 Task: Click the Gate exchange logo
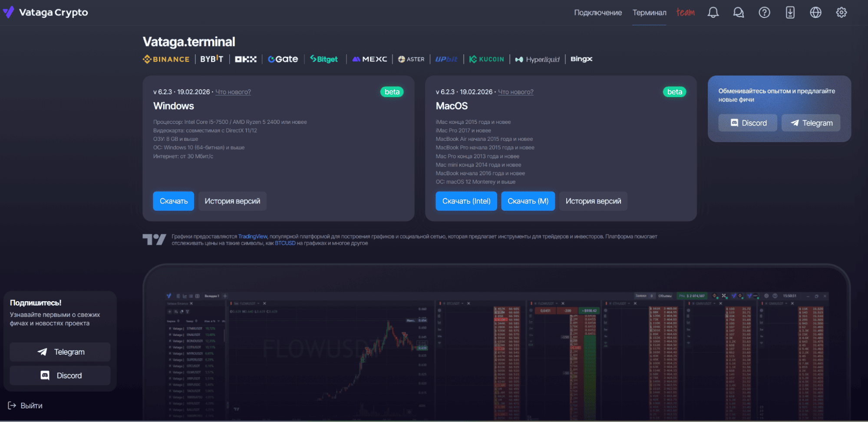pos(283,59)
